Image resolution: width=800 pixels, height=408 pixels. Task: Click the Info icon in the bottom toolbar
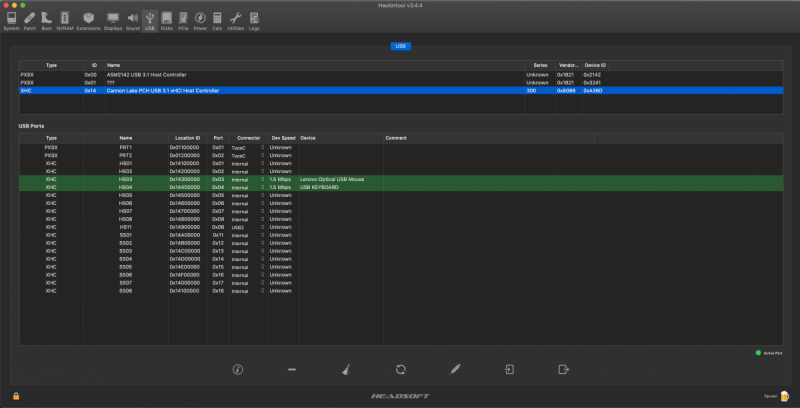[238, 369]
